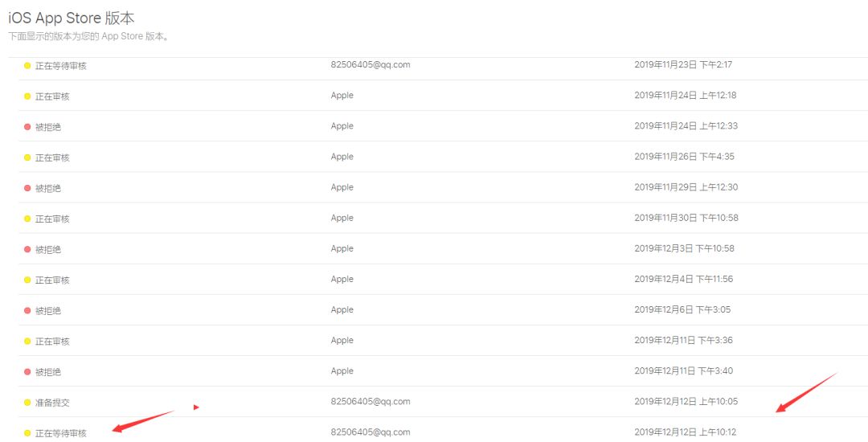Click the date 2019年12月11日 下午3:36
The image size is (868, 442).
[683, 341]
